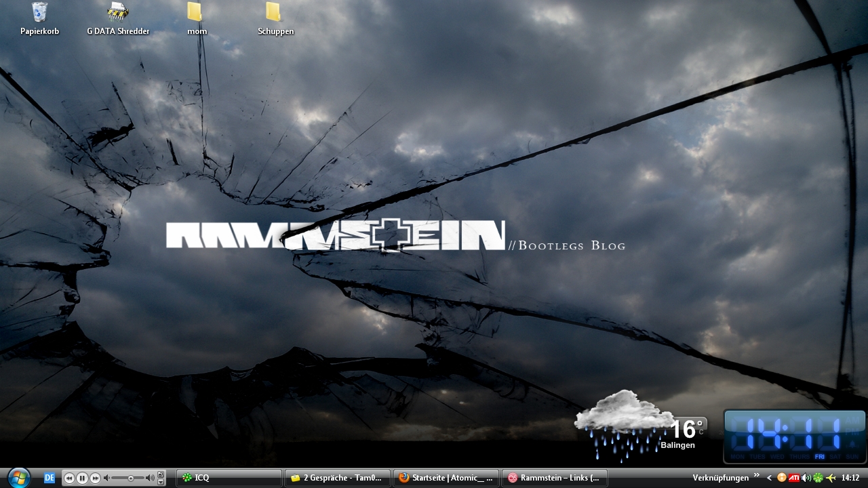Click the DE language bar indicator
Viewport: 868px width, 488px height.
click(49, 478)
